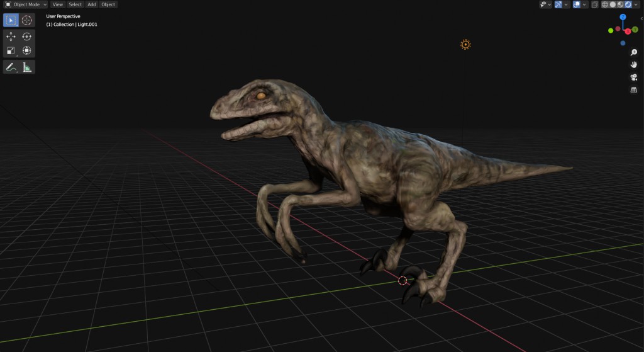Toggle camera view with camera icon
This screenshot has width=644, height=352.
634,77
